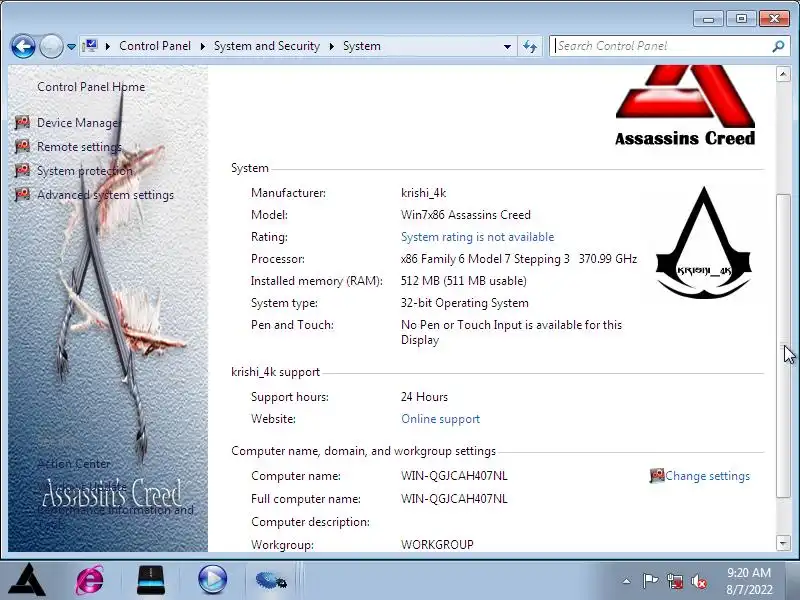
Task: Open the black drive taskbar icon
Action: click(151, 580)
